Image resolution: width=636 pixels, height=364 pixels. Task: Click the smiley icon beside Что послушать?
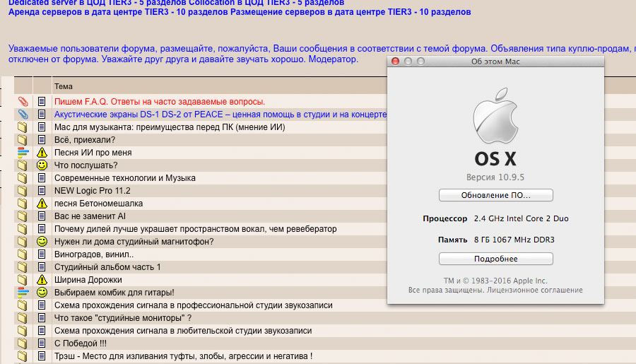[42, 165]
